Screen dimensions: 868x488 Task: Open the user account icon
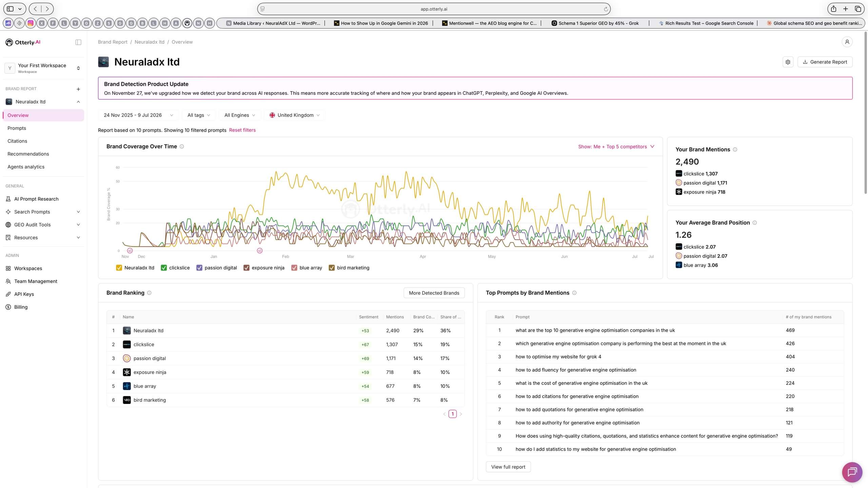847,42
